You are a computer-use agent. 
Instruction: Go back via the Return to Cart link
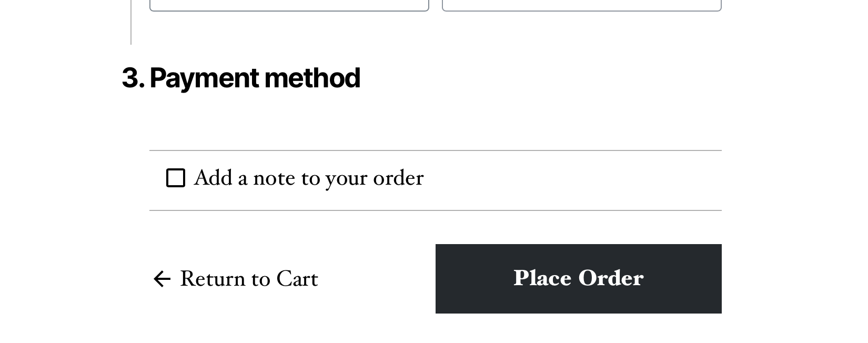[x=248, y=279]
